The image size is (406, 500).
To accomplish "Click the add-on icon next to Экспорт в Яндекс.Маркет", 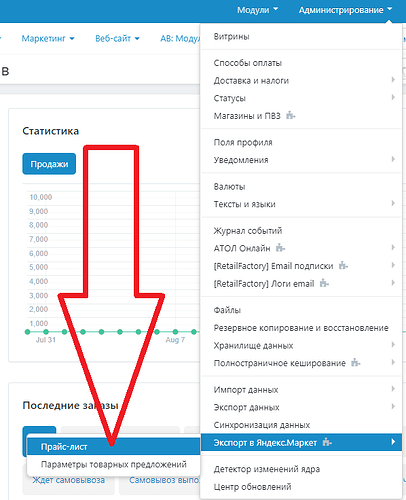I will pyautogui.click(x=327, y=442).
